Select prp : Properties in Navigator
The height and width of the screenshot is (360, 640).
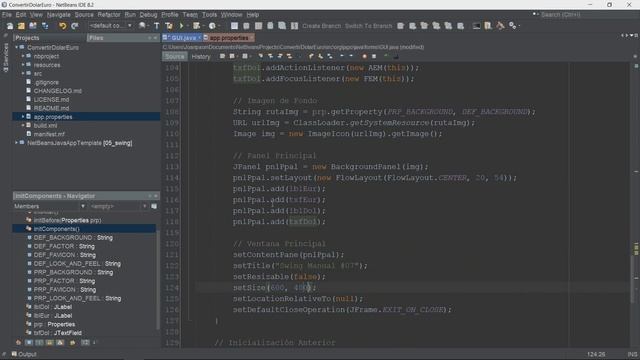tap(54, 324)
